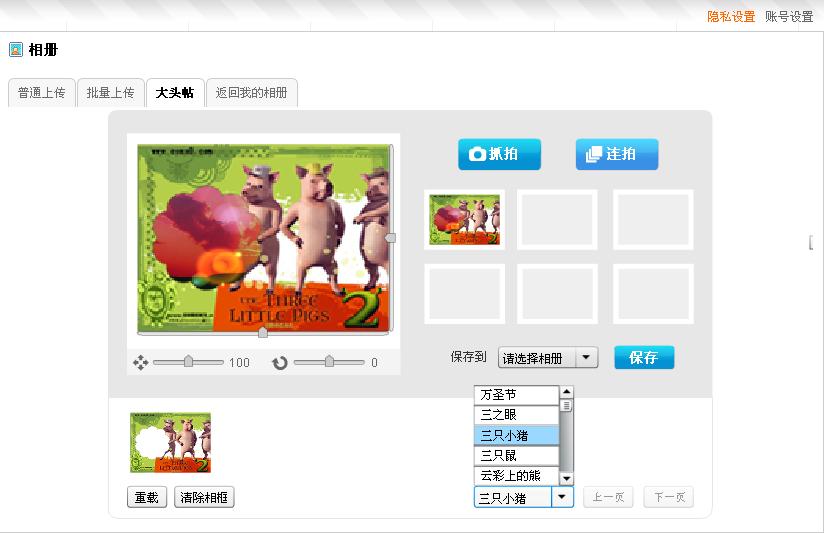Go to next page with 下一页
The image size is (824, 533).
[x=669, y=497]
